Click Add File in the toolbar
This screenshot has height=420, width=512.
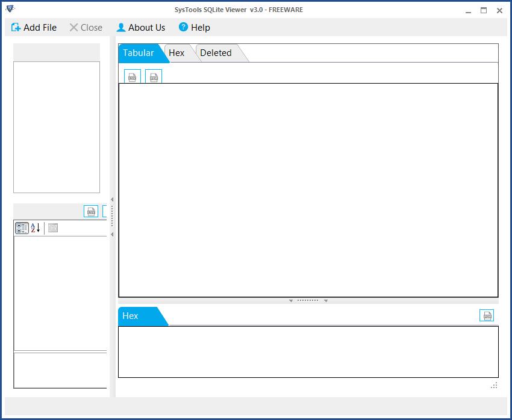coord(34,28)
